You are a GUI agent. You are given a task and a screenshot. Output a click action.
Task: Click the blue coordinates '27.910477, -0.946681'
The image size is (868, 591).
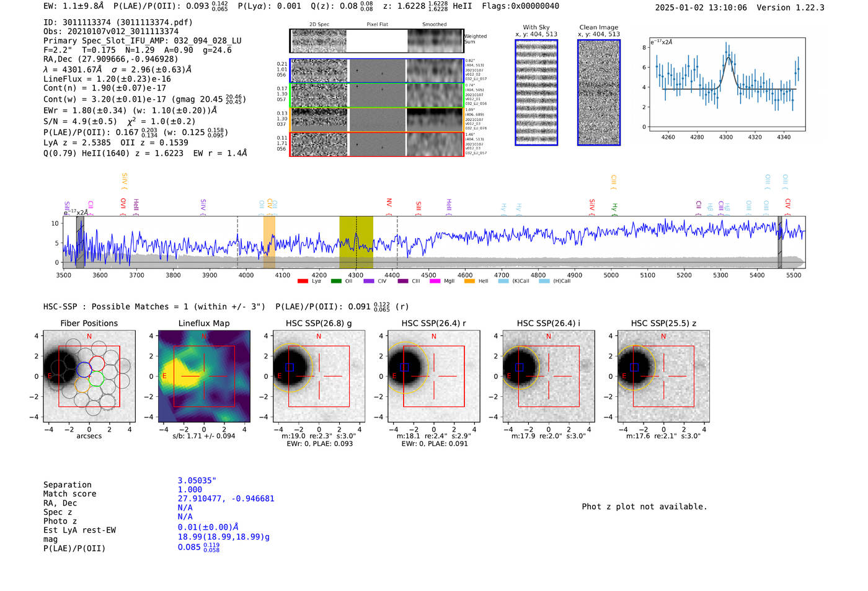pos(226,499)
